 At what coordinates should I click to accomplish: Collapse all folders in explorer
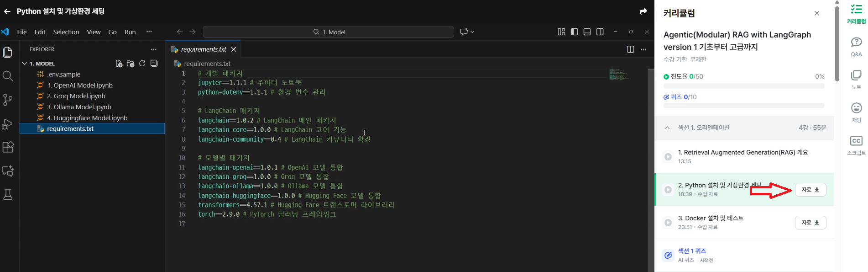tap(154, 64)
